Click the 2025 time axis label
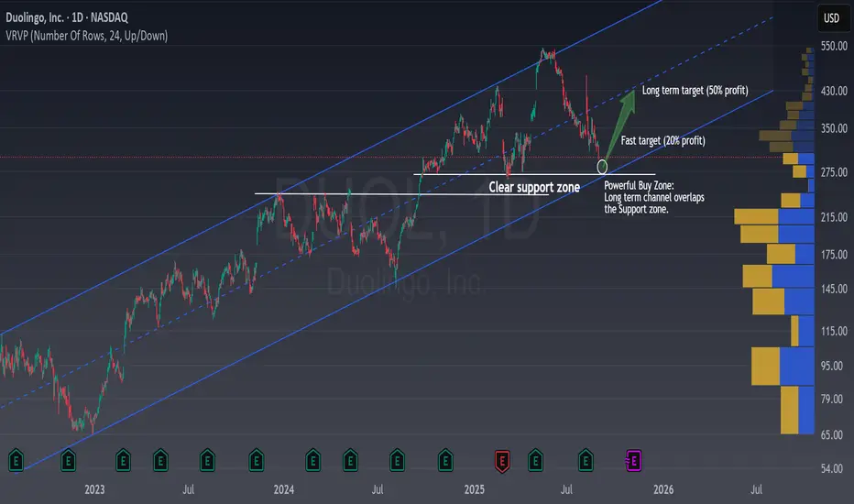This screenshot has width=854, height=504. [x=475, y=489]
